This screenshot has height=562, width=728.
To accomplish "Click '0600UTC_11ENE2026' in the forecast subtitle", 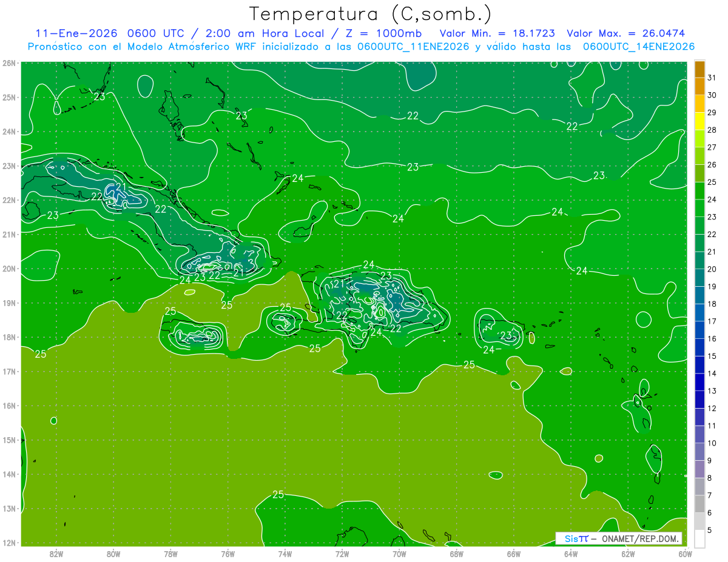I will click(413, 47).
